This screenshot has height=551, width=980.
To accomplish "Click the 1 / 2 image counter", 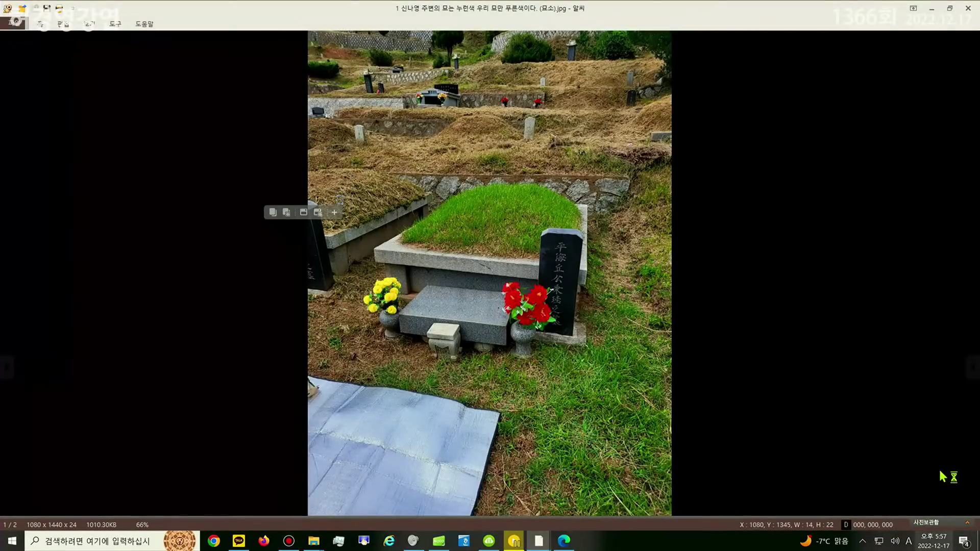I will (x=10, y=524).
